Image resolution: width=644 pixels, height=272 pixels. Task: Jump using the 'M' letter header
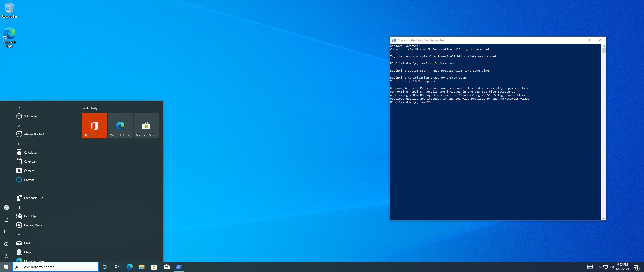click(x=19, y=234)
